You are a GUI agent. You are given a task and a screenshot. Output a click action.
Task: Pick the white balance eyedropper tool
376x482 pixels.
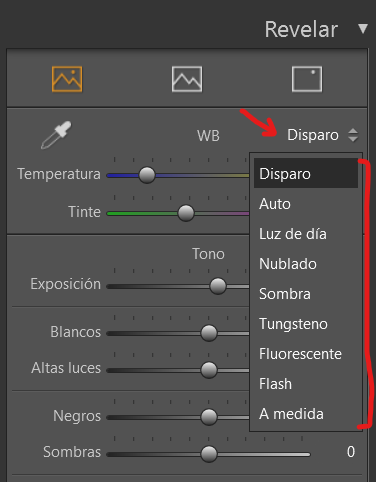click(x=56, y=135)
